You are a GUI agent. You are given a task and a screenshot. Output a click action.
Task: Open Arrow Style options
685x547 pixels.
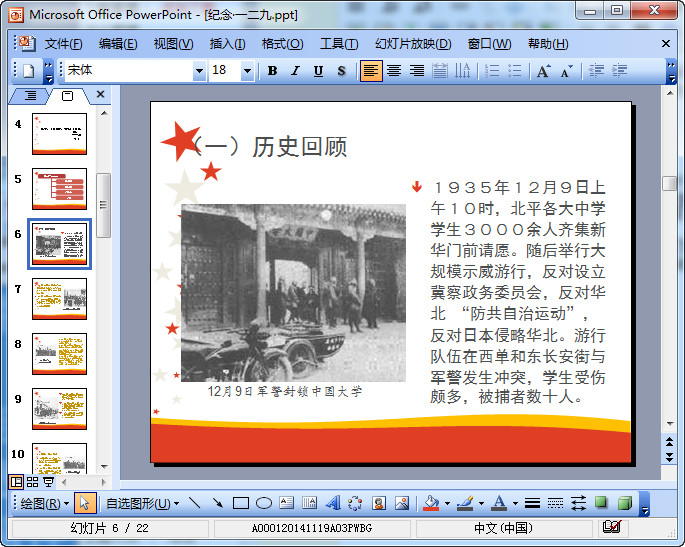578,503
